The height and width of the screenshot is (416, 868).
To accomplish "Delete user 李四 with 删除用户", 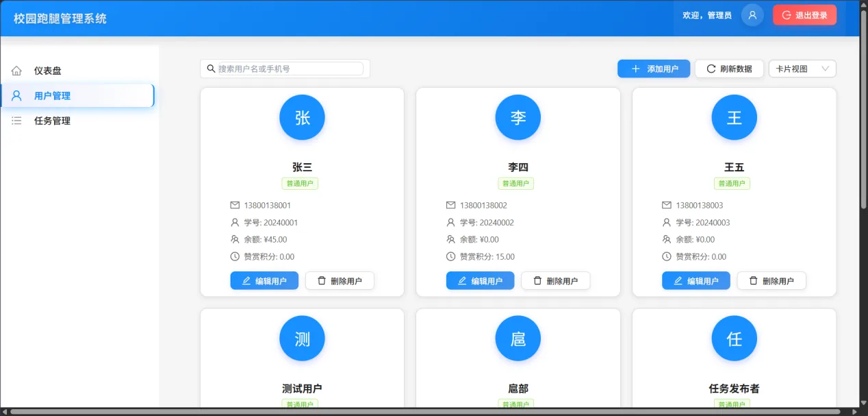I will [555, 280].
